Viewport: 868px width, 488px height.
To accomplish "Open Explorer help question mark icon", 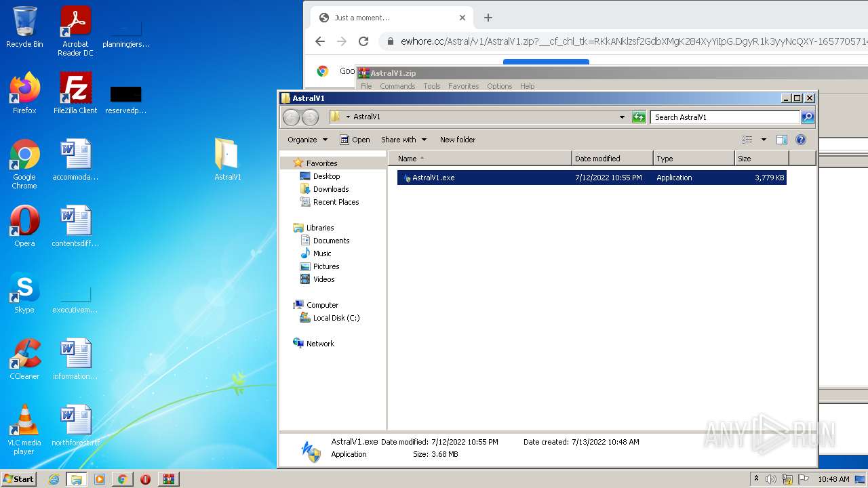I will click(x=801, y=140).
